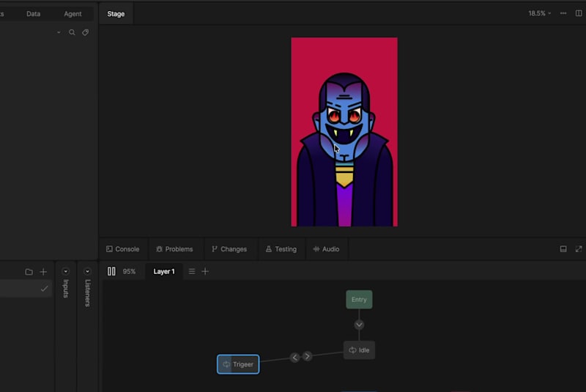Viewport: 586px width, 392px height.
Task: Open the Data tab
Action: point(33,14)
